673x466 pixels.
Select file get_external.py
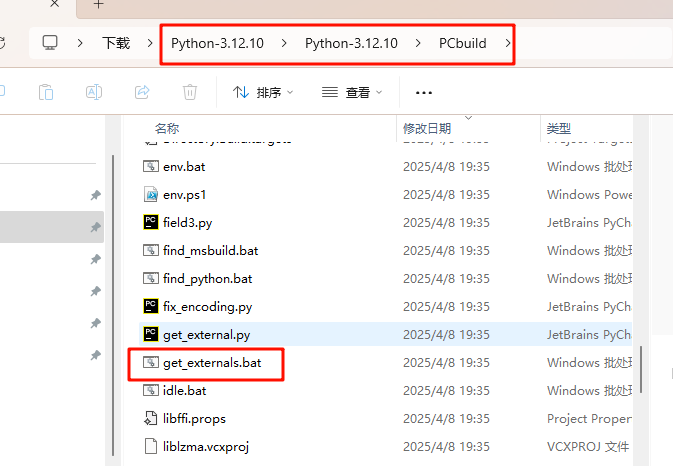(385, 335)
